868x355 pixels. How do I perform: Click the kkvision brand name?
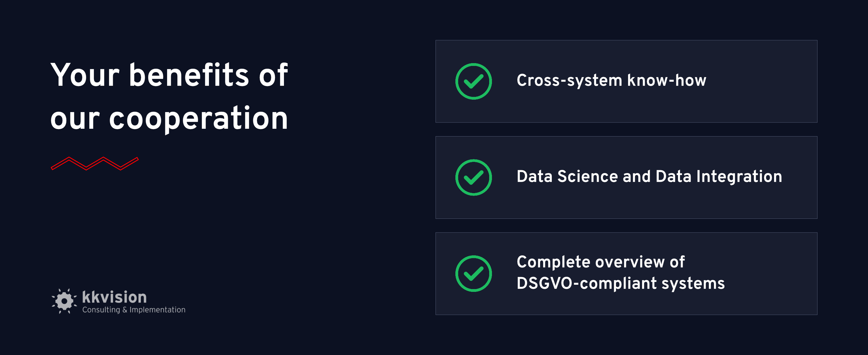coord(115,297)
